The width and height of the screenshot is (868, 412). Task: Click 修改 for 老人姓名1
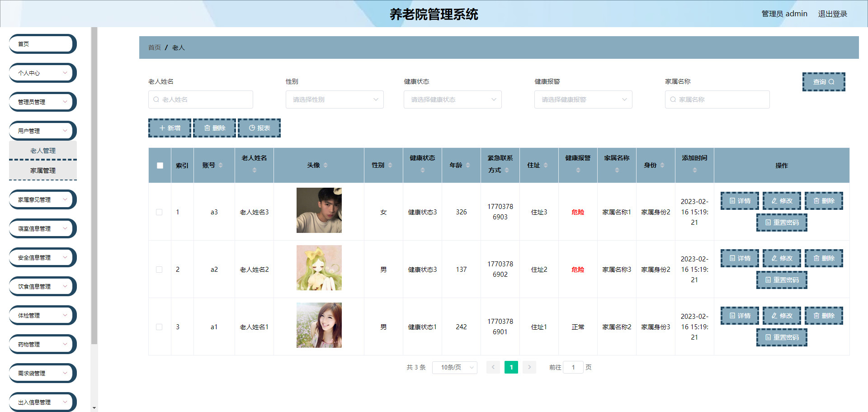782,316
